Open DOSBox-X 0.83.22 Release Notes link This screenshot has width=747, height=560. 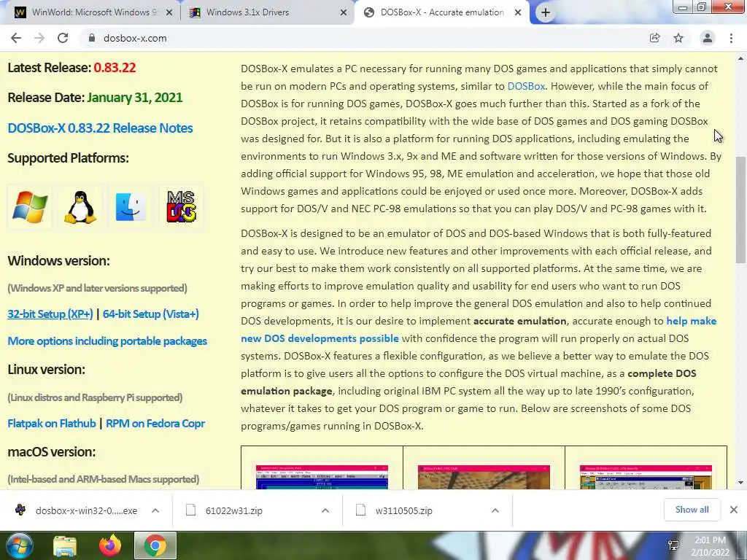100,128
